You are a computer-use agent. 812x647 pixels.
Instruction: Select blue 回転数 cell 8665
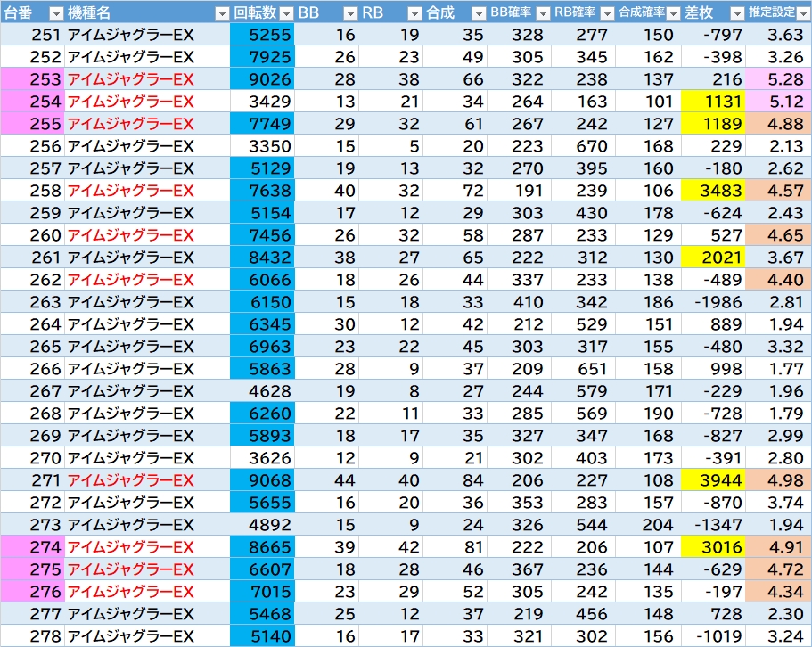click(x=262, y=547)
